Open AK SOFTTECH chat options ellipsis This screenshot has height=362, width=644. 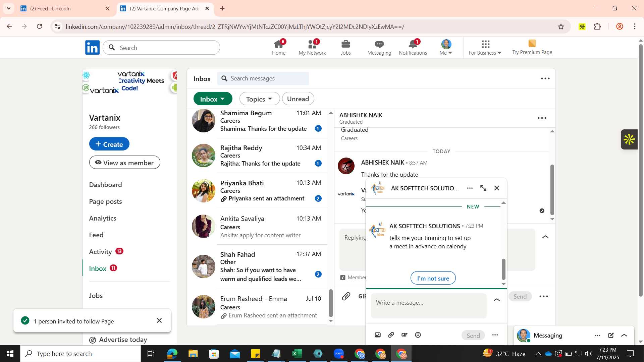(470, 188)
